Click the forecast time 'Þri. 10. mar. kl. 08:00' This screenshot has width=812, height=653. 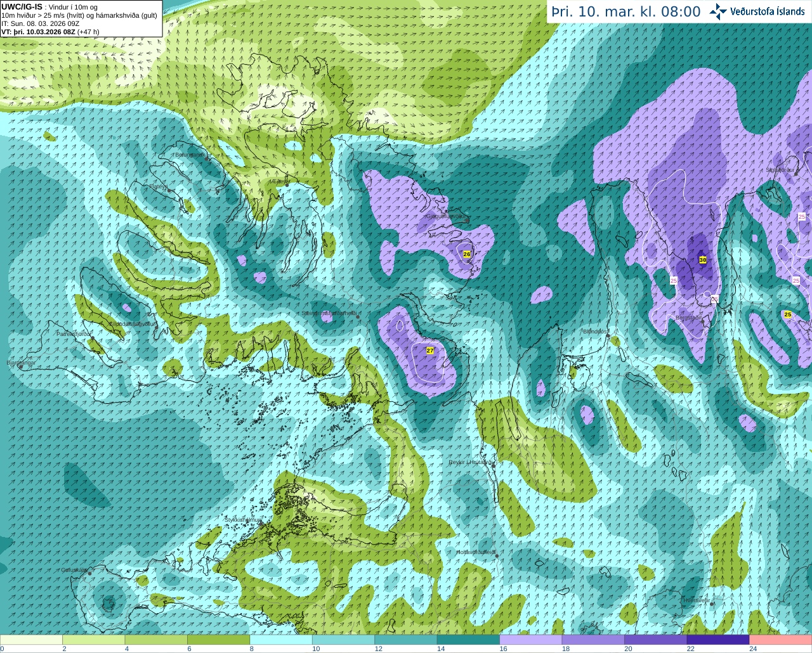(x=626, y=11)
